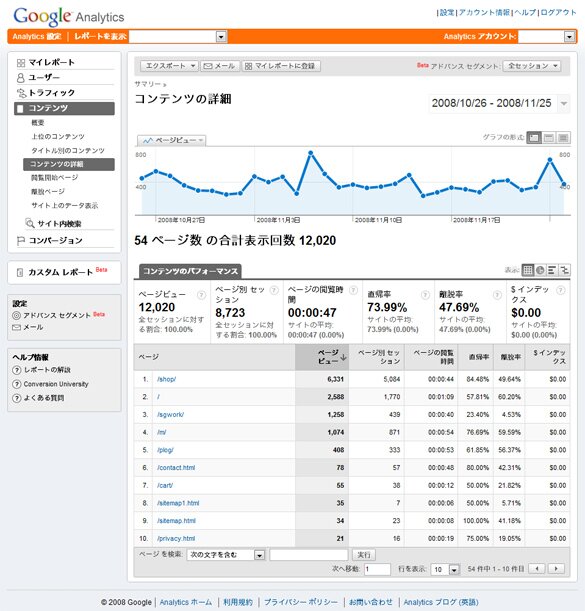
Task: Open 閲覧開始ページ in sidebar
Action: click(x=55, y=178)
